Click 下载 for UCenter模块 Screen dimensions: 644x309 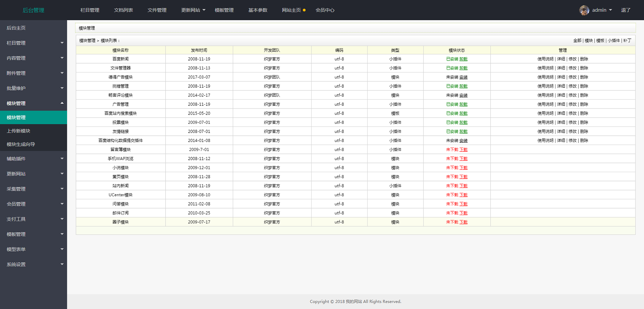(x=463, y=195)
